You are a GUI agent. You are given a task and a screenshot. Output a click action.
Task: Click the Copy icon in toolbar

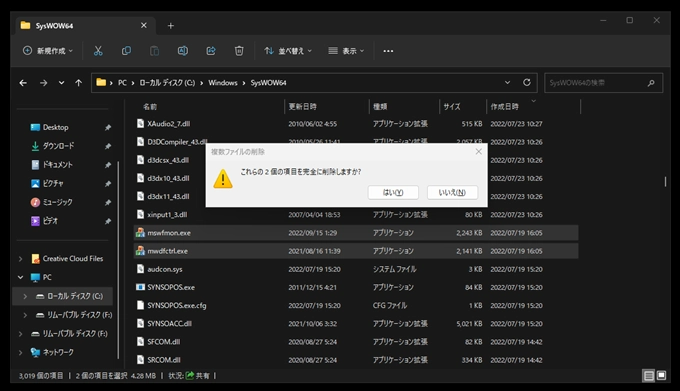pyautogui.click(x=126, y=51)
